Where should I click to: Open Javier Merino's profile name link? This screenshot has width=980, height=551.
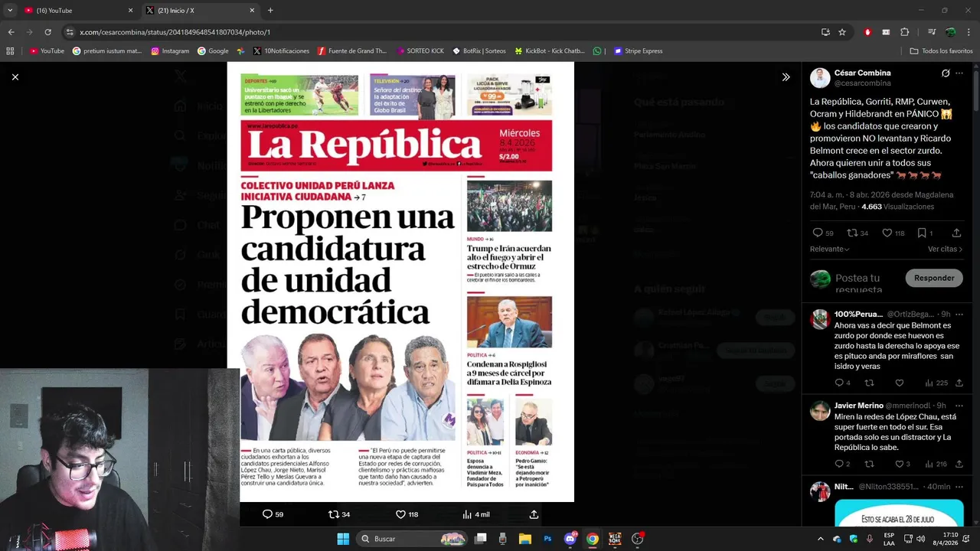[x=859, y=406]
